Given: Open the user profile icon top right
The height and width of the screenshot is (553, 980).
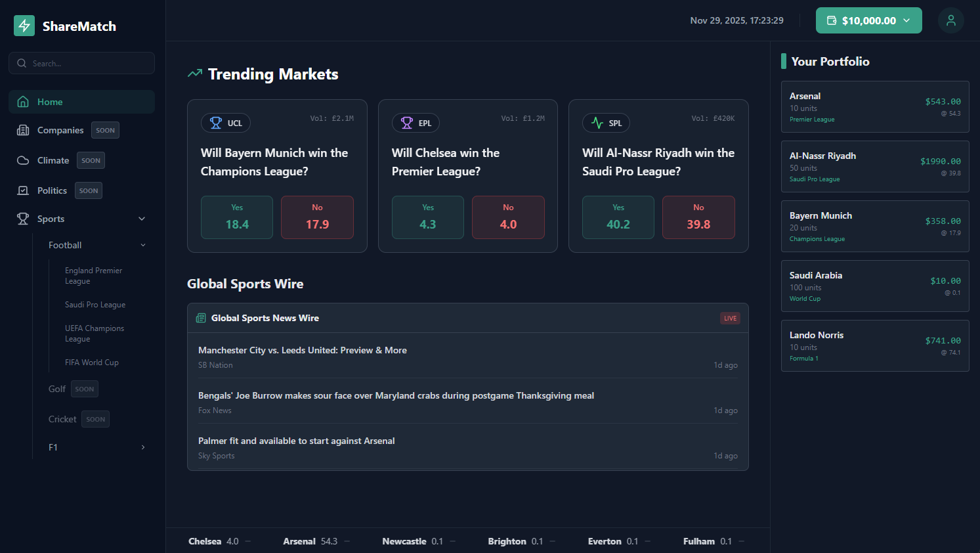Looking at the screenshot, I should [950, 20].
